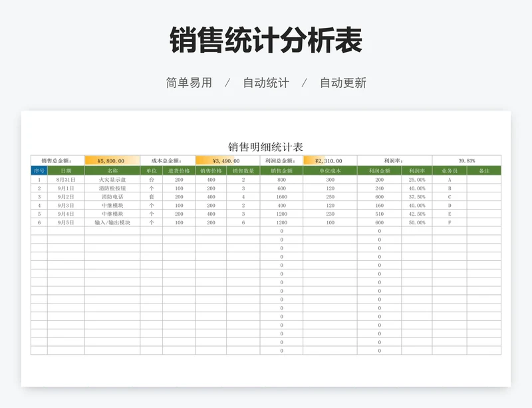Click the ¥3,490.00 cost total cell

pyautogui.click(x=227, y=160)
